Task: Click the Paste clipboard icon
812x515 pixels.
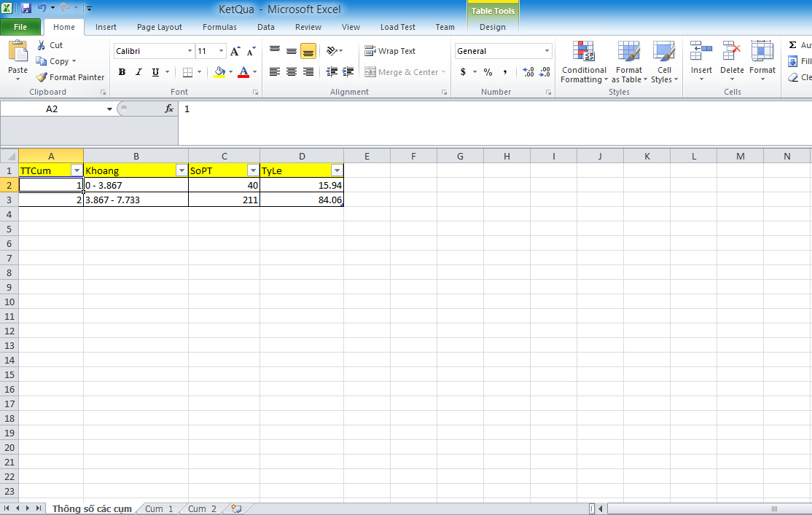Action: pos(17,51)
